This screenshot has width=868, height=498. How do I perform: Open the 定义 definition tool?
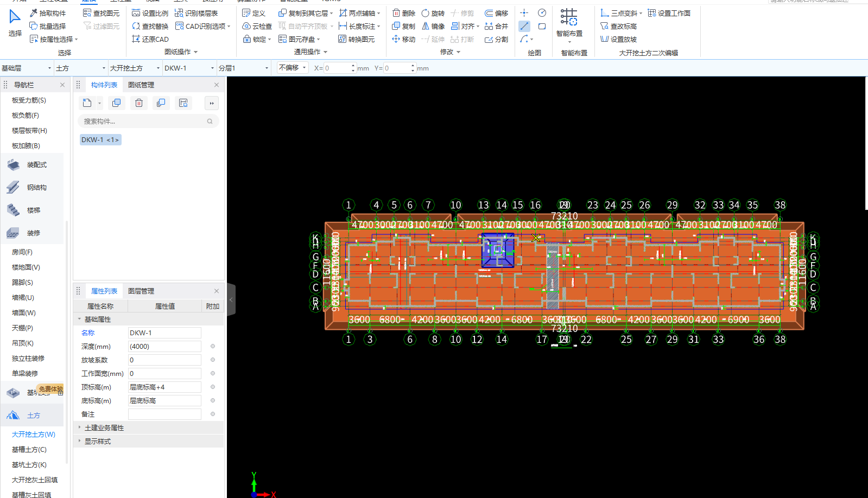(x=254, y=13)
